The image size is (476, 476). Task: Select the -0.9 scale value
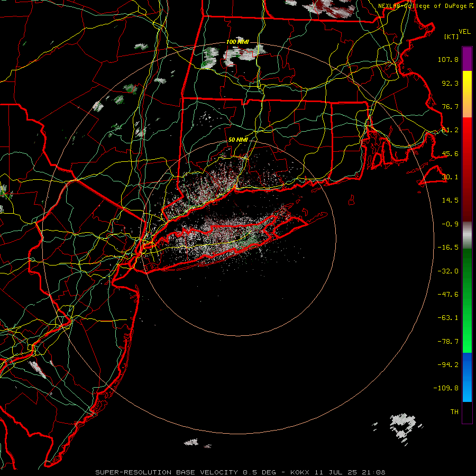click(450, 224)
